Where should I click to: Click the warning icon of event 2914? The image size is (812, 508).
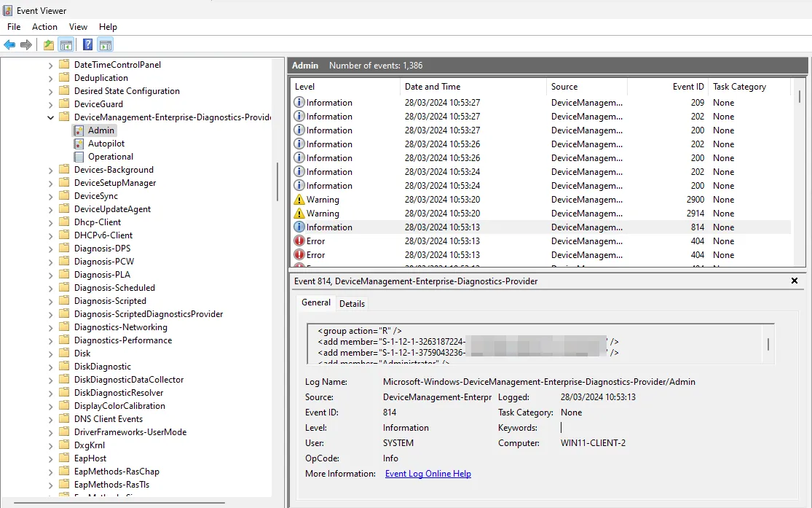(x=299, y=213)
